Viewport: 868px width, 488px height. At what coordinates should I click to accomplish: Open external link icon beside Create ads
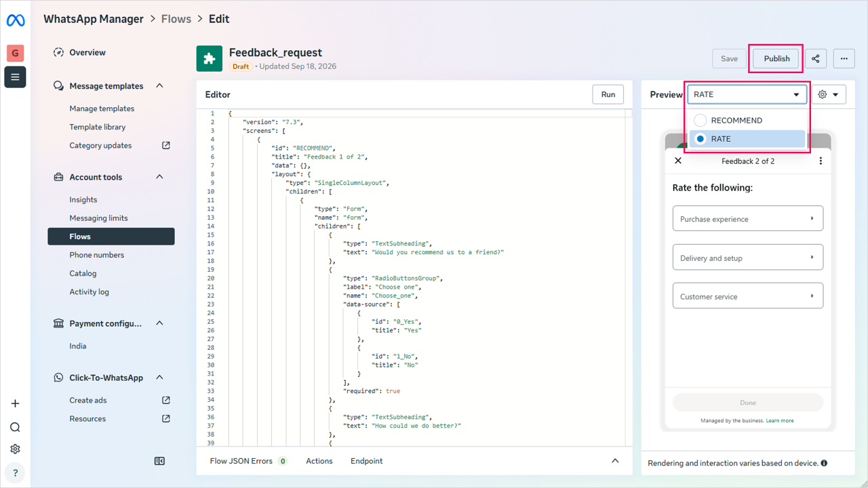pyautogui.click(x=165, y=400)
